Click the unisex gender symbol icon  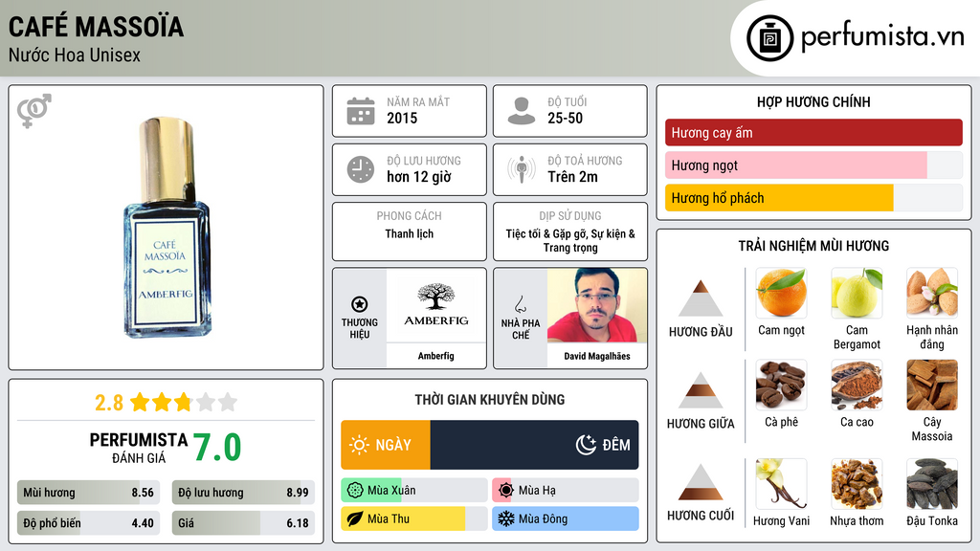click(x=33, y=111)
